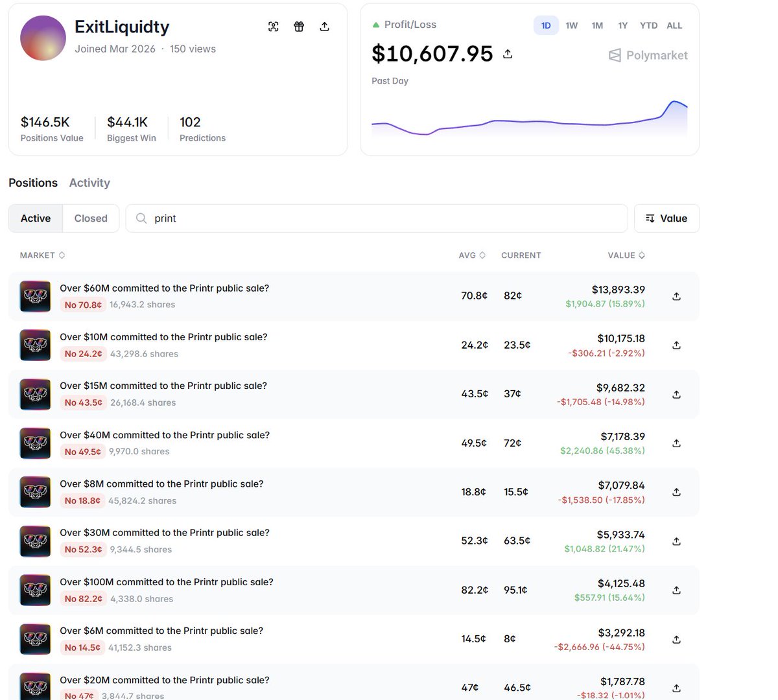Click the $146.5K Positions Value stat
This screenshot has height=700, width=778.
pyautogui.click(x=52, y=128)
